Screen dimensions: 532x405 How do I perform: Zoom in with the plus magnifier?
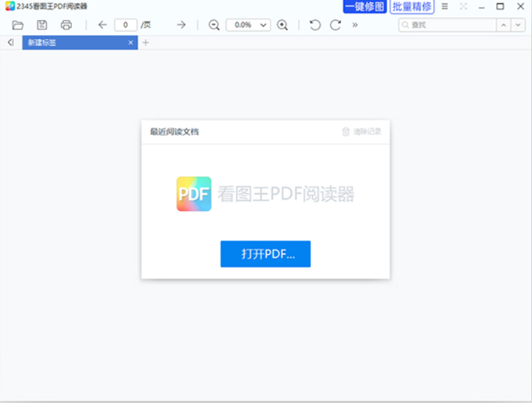click(282, 25)
